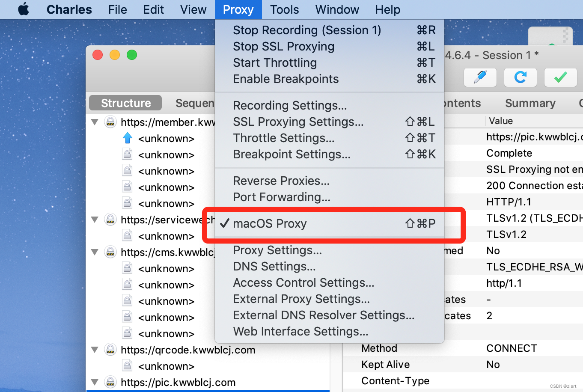Collapse the https://servicewechat host node
Screen dimensions: 583x392
coord(95,220)
